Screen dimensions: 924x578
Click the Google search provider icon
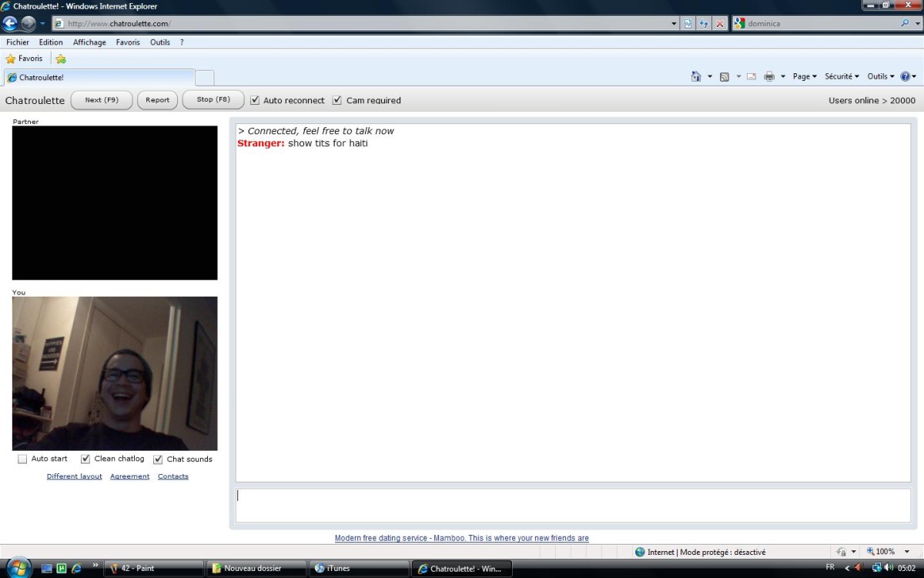(740, 24)
